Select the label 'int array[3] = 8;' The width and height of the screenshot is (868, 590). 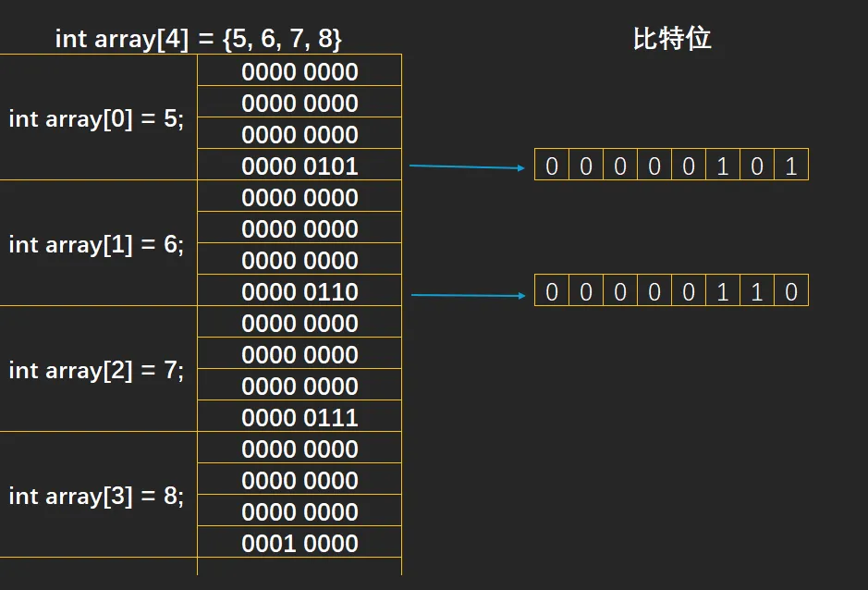(x=96, y=496)
